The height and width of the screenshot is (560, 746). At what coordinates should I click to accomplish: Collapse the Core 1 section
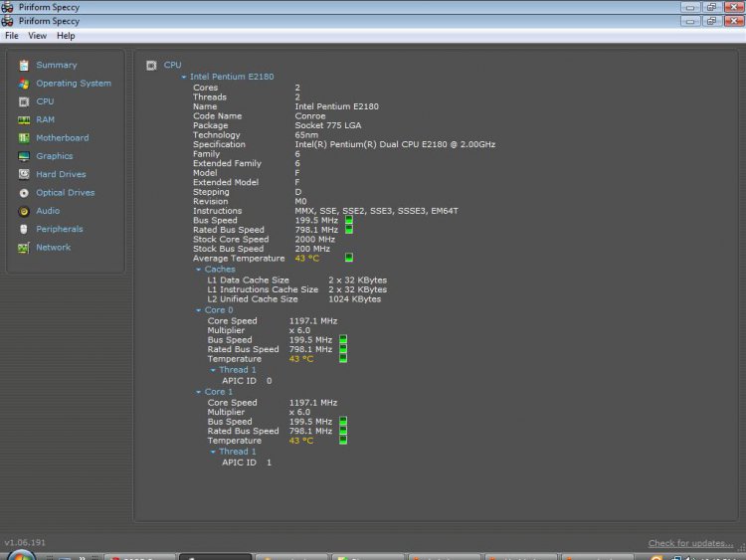tap(198, 392)
